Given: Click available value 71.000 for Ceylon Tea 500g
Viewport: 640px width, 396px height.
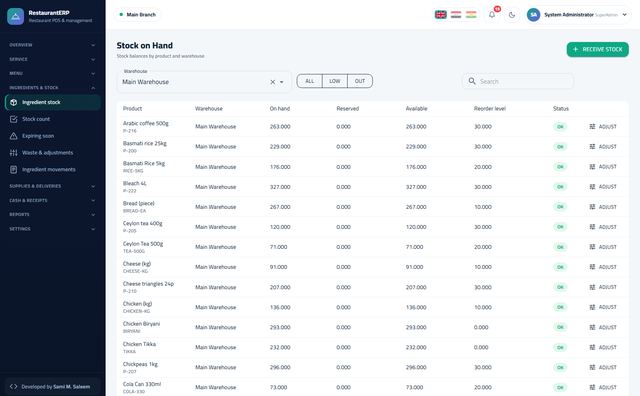Looking at the screenshot, I should pos(414,247).
